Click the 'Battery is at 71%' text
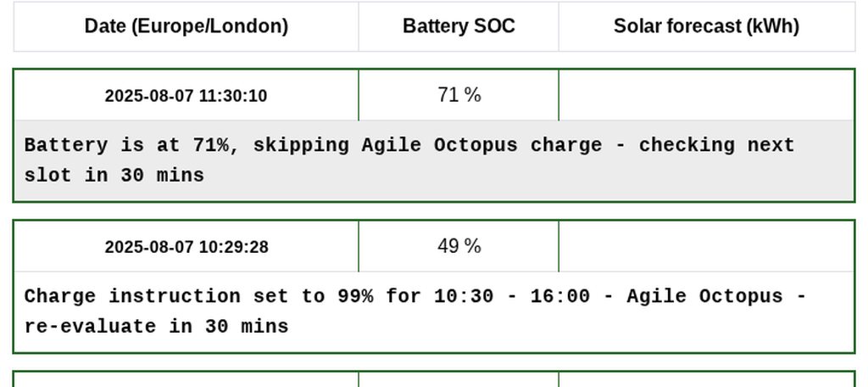This screenshot has width=868, height=387. (125, 145)
